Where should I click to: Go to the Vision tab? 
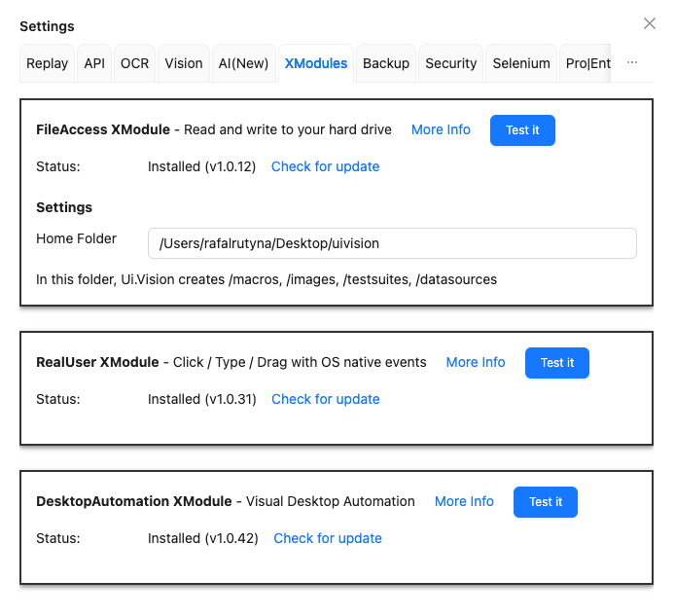184,63
